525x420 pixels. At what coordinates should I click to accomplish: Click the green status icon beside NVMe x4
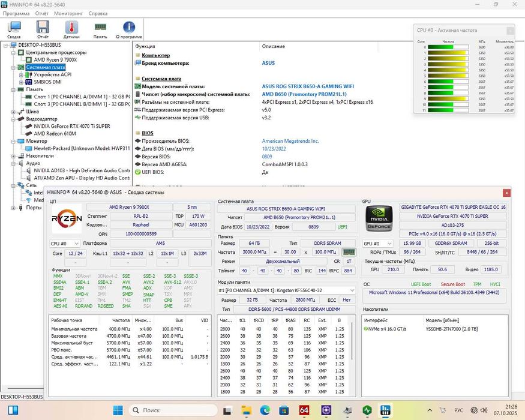(x=366, y=329)
